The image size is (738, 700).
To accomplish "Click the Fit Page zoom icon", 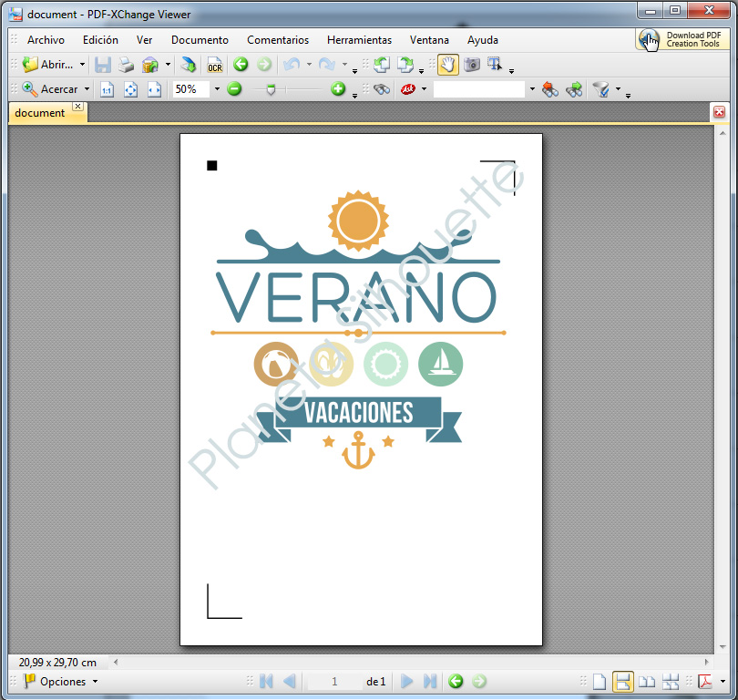I will pyautogui.click(x=130, y=89).
